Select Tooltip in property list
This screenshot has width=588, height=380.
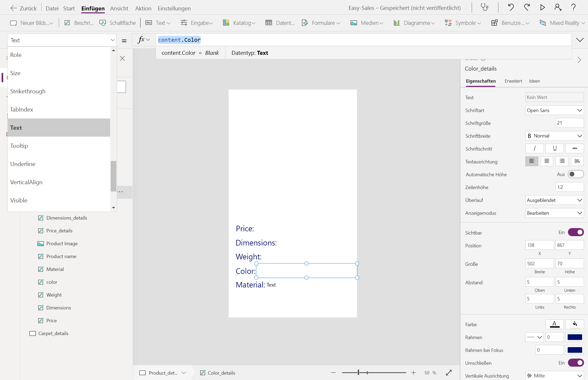click(59, 146)
